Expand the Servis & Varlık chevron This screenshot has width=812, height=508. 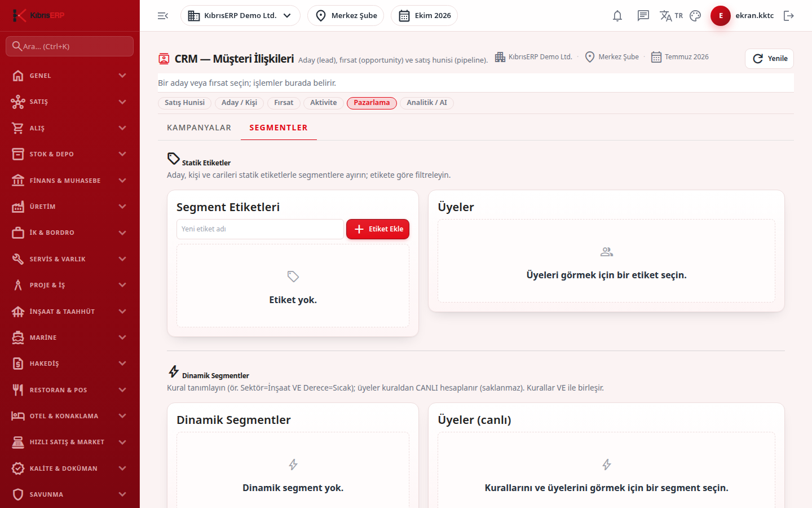pos(122,259)
